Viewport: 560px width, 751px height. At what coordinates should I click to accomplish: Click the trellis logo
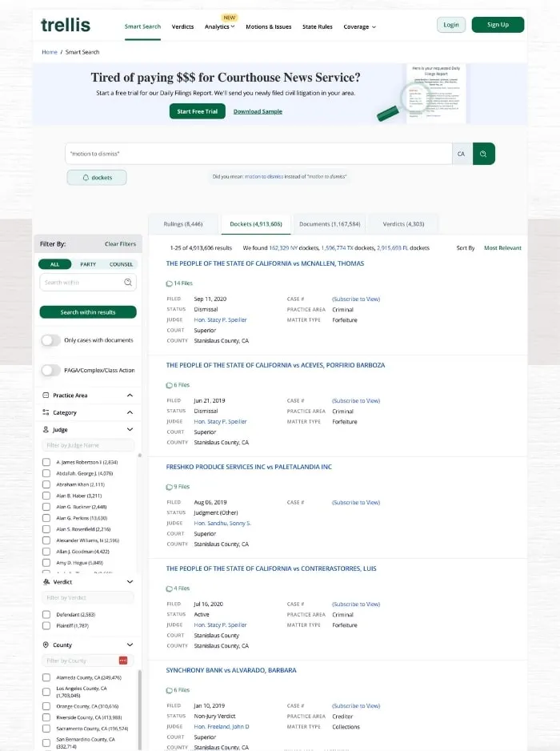click(66, 25)
